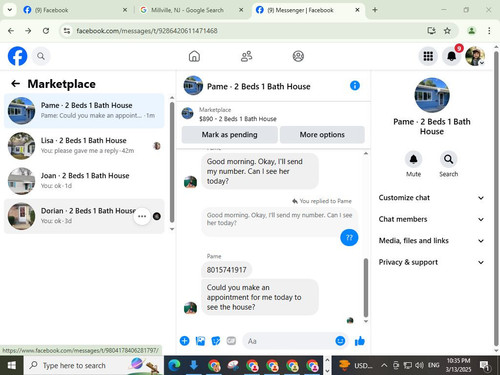The height and width of the screenshot is (375, 500).
Task: Open more actions plus icon in composer
Action: coord(184,341)
